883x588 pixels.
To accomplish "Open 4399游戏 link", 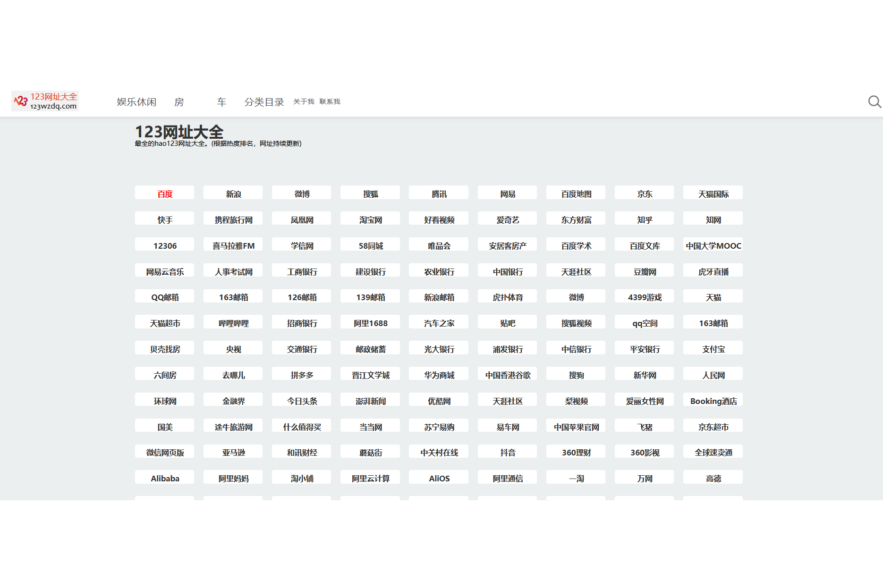I will click(645, 297).
